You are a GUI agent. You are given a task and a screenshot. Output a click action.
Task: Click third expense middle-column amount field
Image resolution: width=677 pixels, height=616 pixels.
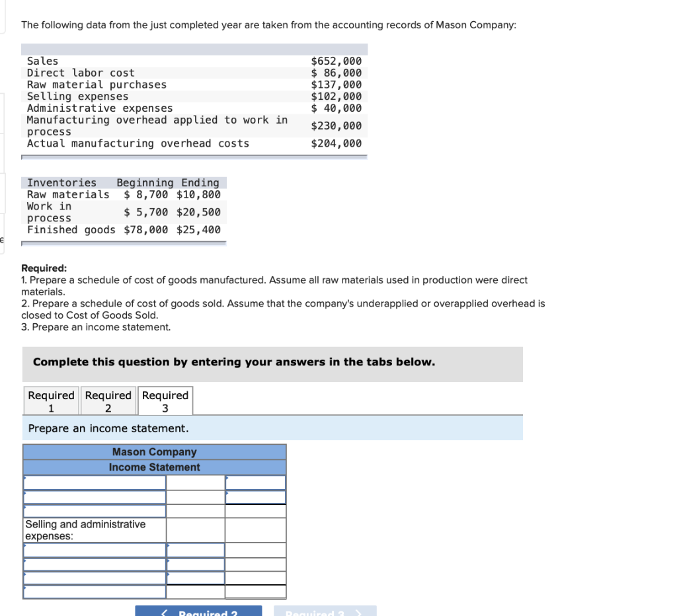click(x=196, y=578)
